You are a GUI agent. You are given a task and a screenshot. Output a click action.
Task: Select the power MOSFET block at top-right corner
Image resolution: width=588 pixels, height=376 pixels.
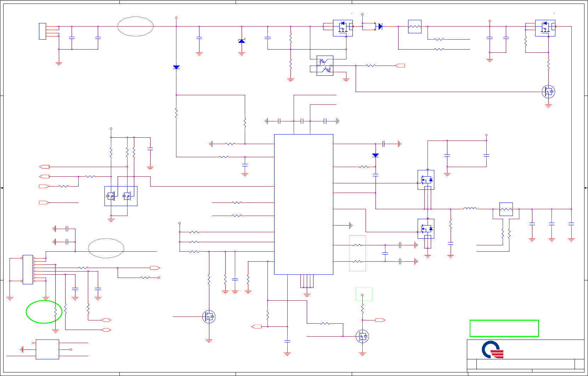[x=545, y=28]
